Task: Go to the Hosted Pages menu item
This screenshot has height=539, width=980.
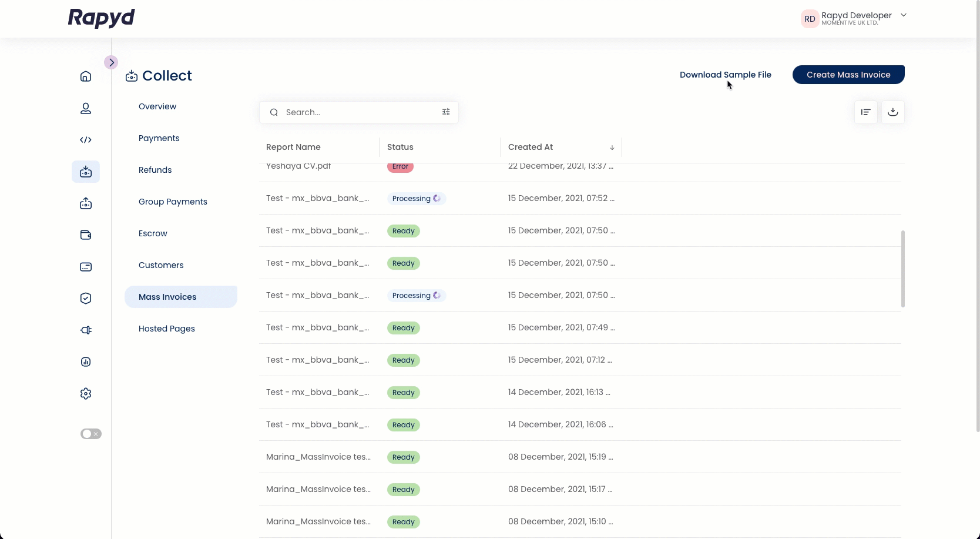Action: coord(167,329)
